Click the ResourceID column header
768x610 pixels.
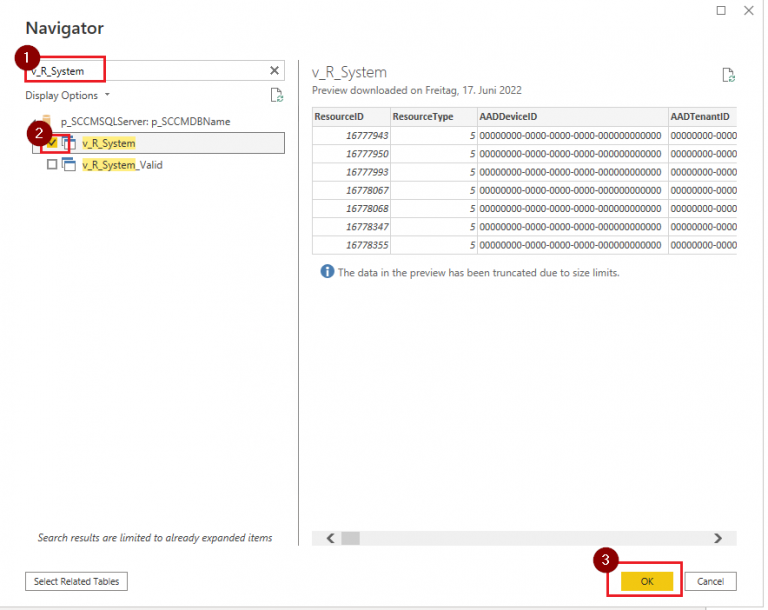pyautogui.click(x=352, y=117)
